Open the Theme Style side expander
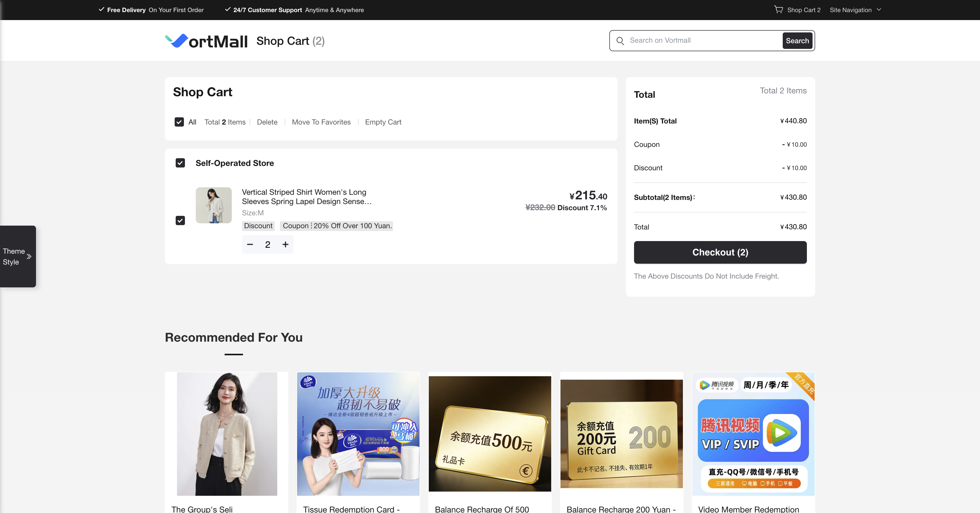Image resolution: width=980 pixels, height=513 pixels. coord(14,256)
